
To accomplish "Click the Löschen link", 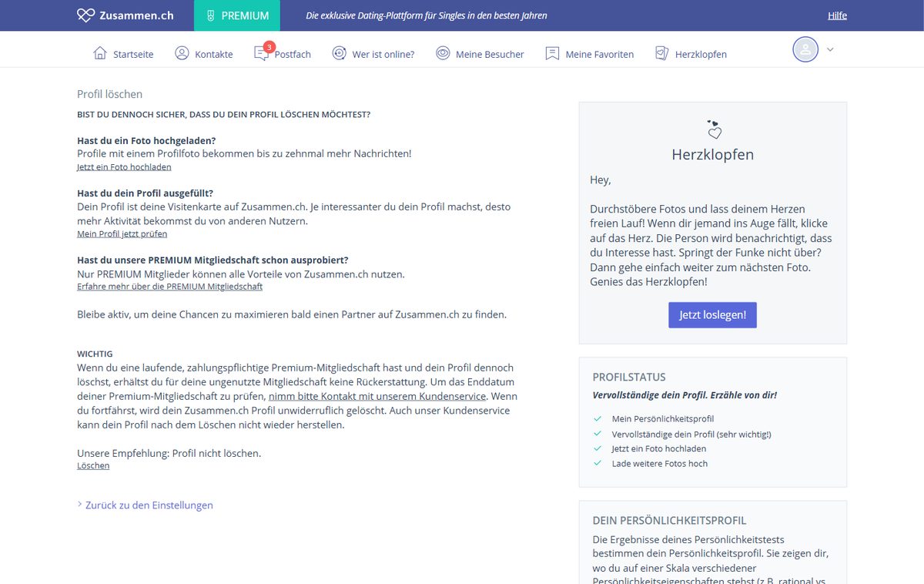I will [x=93, y=465].
